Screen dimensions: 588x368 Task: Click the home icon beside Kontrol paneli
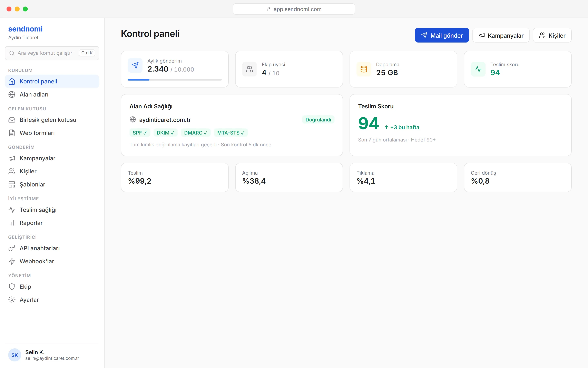12,81
